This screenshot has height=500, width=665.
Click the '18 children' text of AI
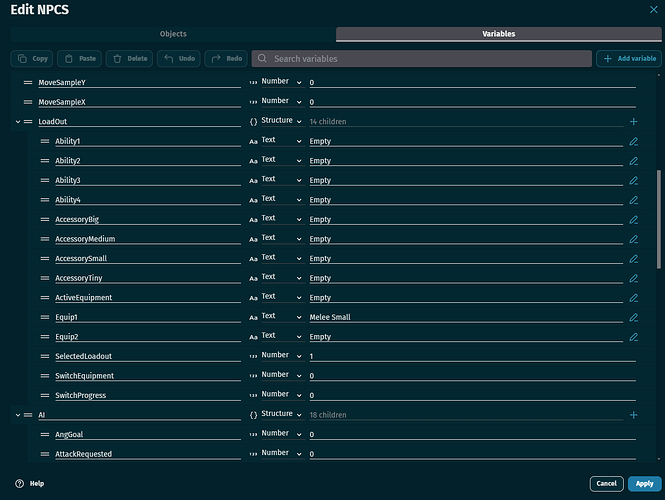(x=328, y=415)
